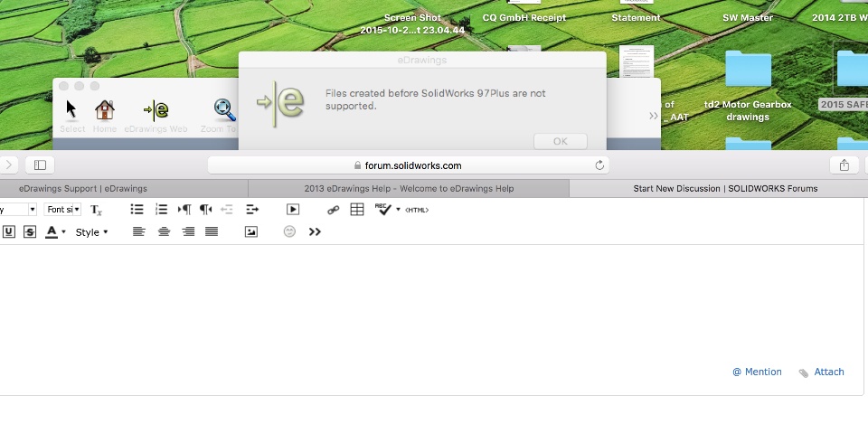Collapse the toolbar with double chevron
Image resolution: width=868 pixels, height=424 pixels.
click(315, 231)
